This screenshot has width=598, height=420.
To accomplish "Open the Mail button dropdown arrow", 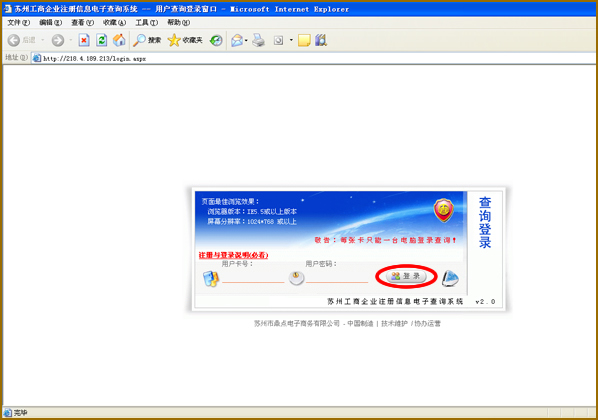I will coord(246,40).
